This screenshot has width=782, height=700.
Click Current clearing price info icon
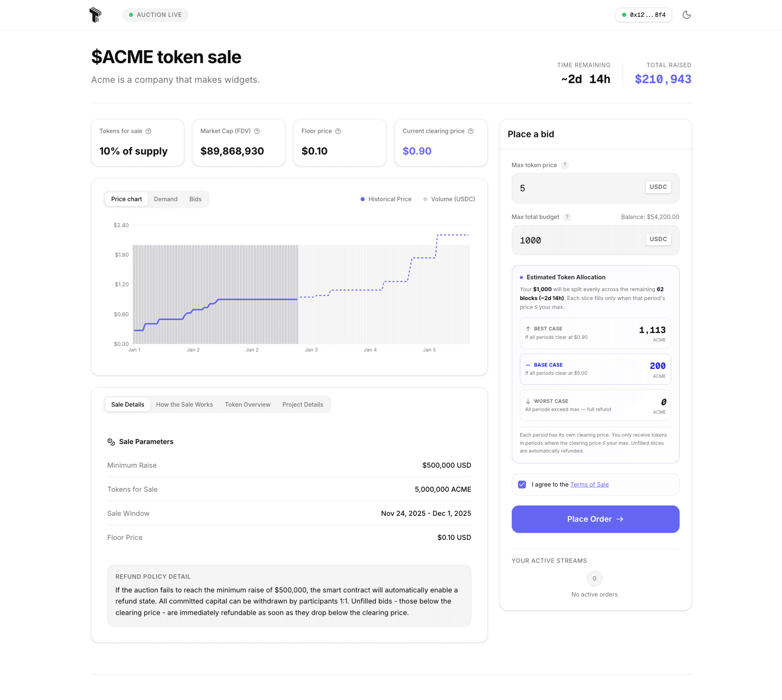click(470, 131)
